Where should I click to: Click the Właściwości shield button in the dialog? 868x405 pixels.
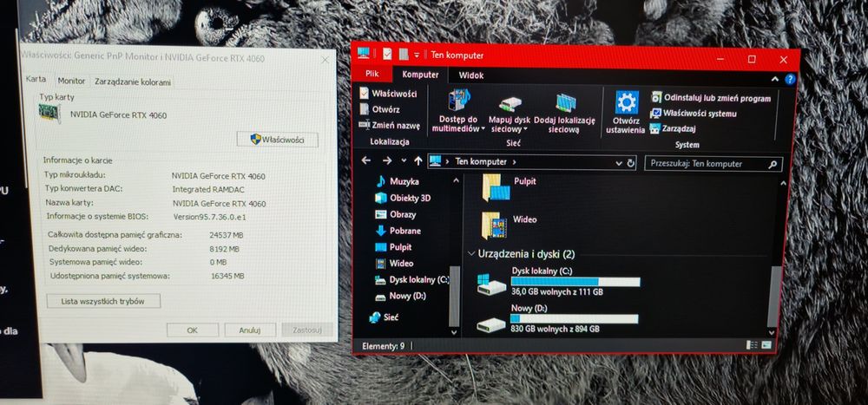tap(278, 140)
